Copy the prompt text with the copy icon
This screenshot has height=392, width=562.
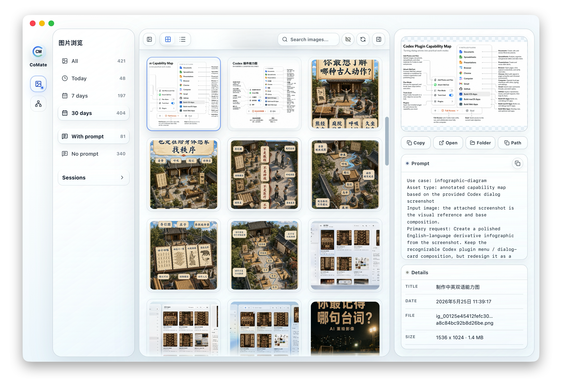click(x=517, y=163)
